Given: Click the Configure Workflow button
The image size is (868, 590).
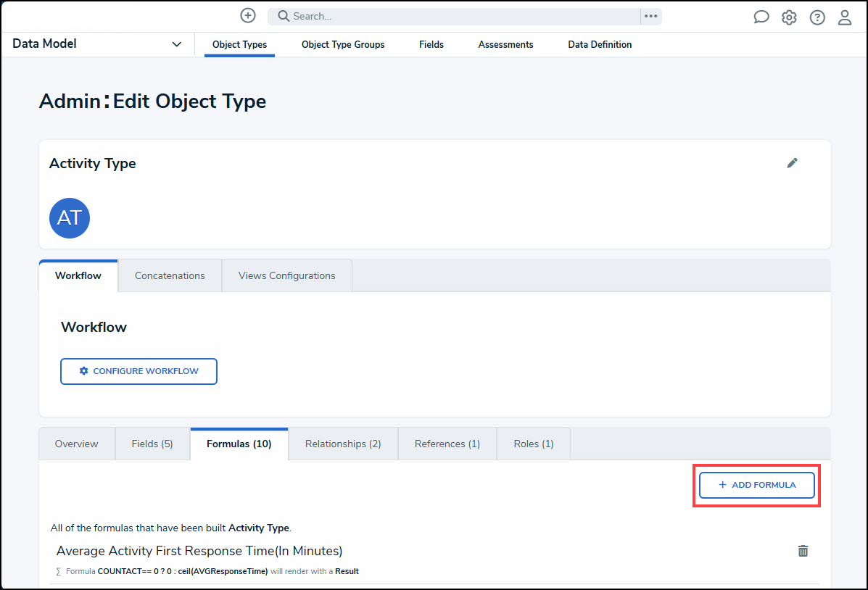Looking at the screenshot, I should click(x=139, y=371).
